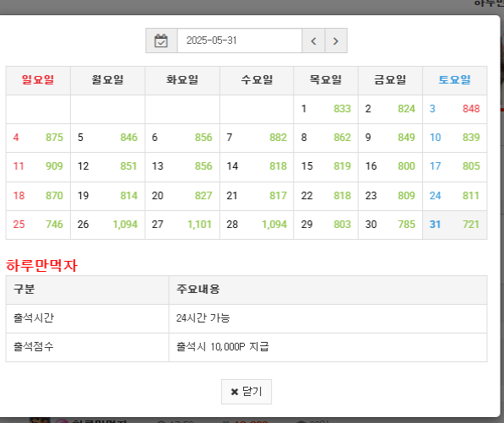Select May 26 with 1,094 attendance
This screenshot has width=504, height=423.
point(108,225)
